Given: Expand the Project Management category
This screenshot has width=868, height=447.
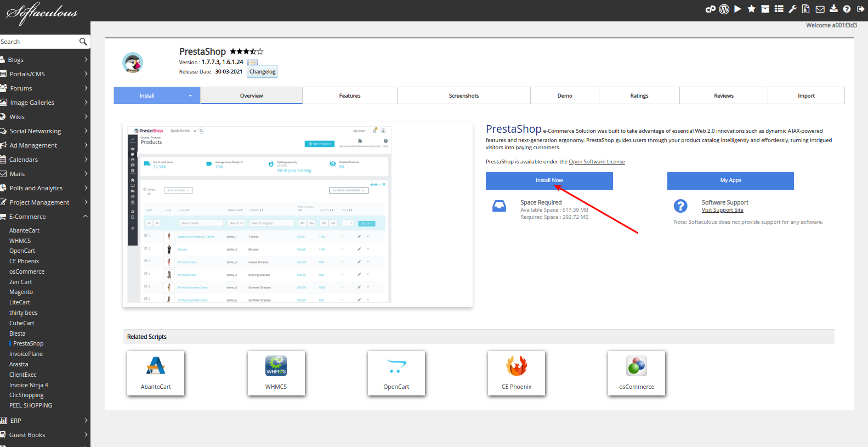Looking at the screenshot, I should [45, 202].
